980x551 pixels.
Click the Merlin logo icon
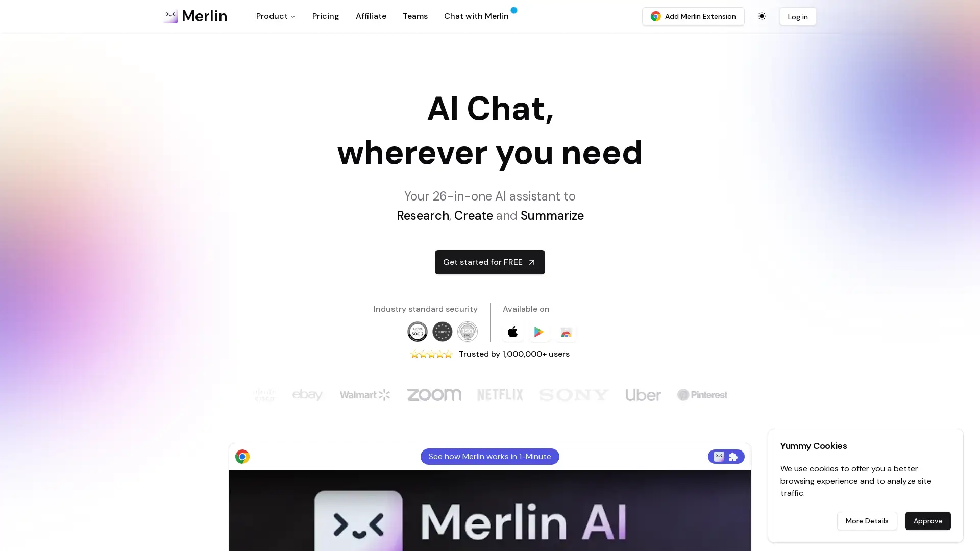(x=171, y=16)
